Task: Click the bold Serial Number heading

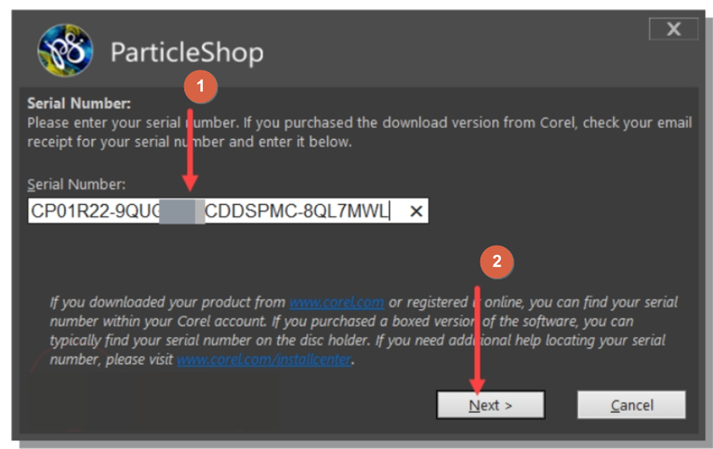Action: click(x=79, y=103)
